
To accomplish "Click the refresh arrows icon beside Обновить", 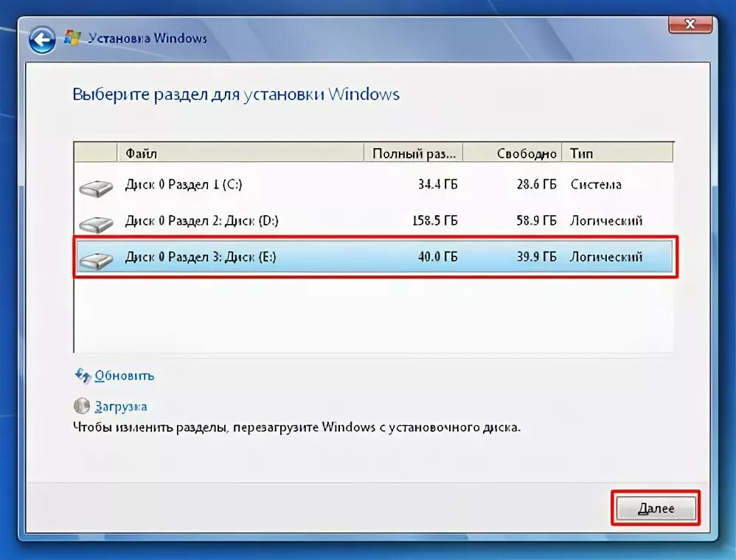I will pyautogui.click(x=83, y=376).
